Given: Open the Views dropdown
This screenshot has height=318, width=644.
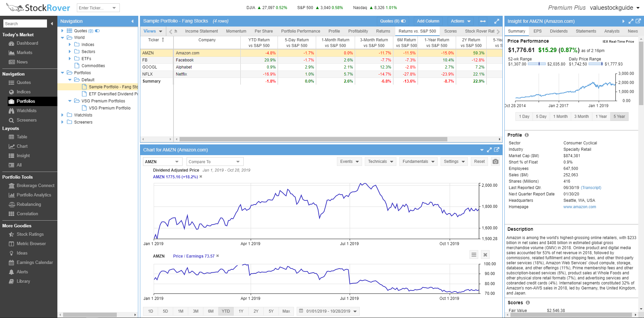Looking at the screenshot, I should click(x=153, y=31).
